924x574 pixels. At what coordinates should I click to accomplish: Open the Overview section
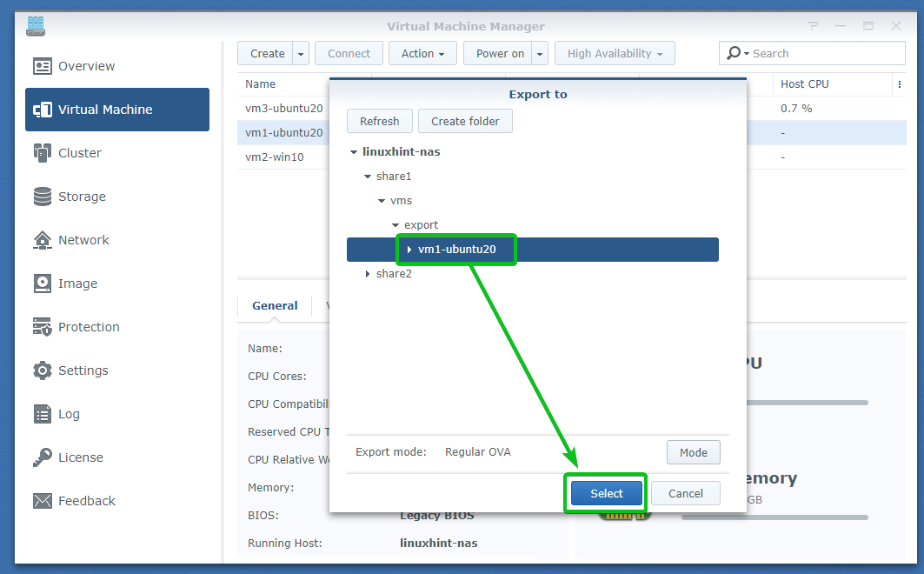117,66
